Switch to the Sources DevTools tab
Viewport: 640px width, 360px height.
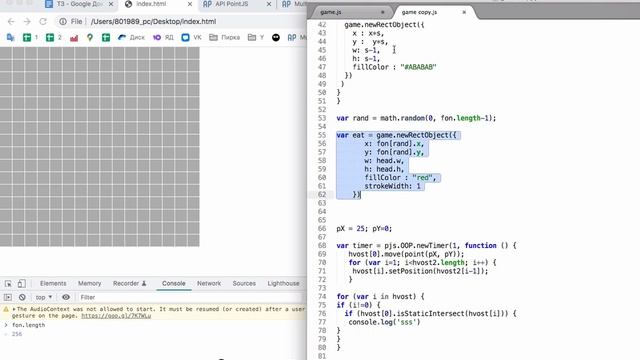pos(244,283)
